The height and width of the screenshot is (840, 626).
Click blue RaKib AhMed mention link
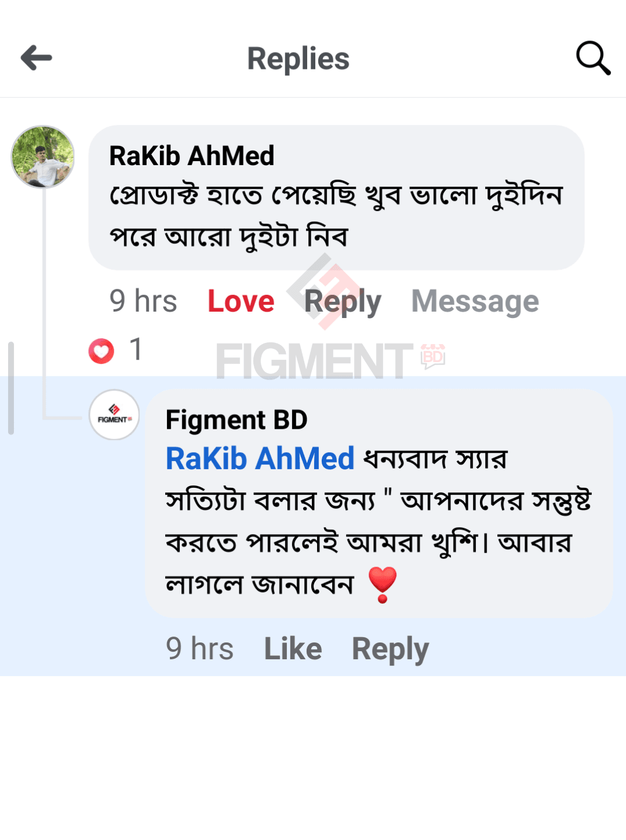point(260,459)
